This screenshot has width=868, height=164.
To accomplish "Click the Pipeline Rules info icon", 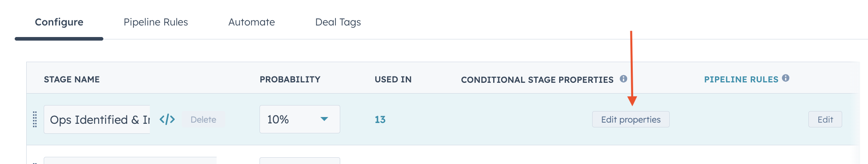I will (786, 78).
